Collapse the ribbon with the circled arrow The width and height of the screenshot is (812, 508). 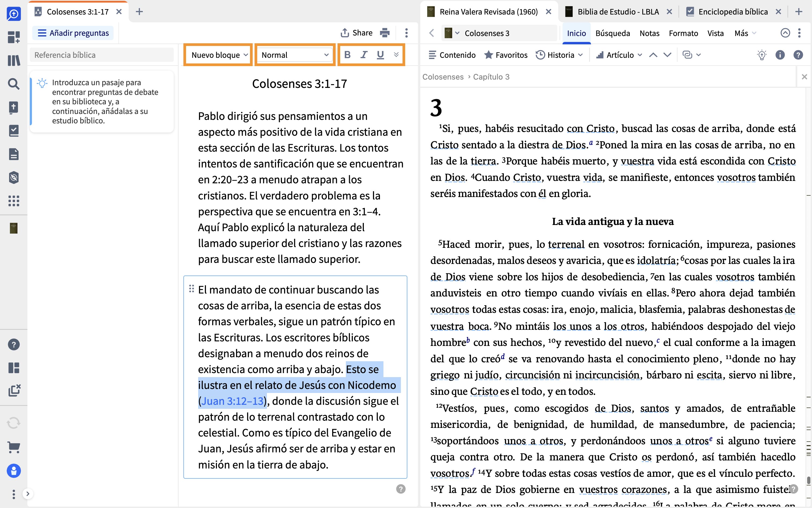(785, 33)
